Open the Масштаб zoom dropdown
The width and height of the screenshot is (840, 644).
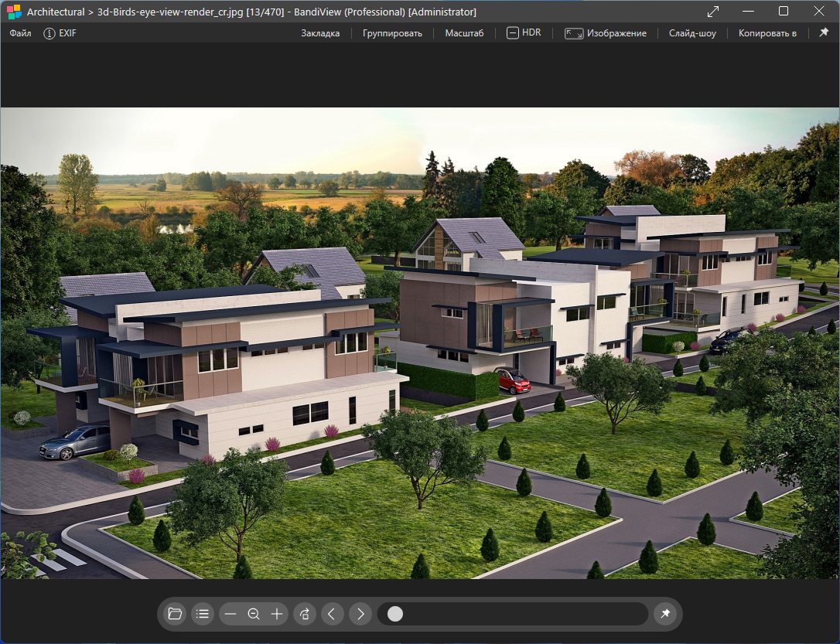click(x=464, y=33)
